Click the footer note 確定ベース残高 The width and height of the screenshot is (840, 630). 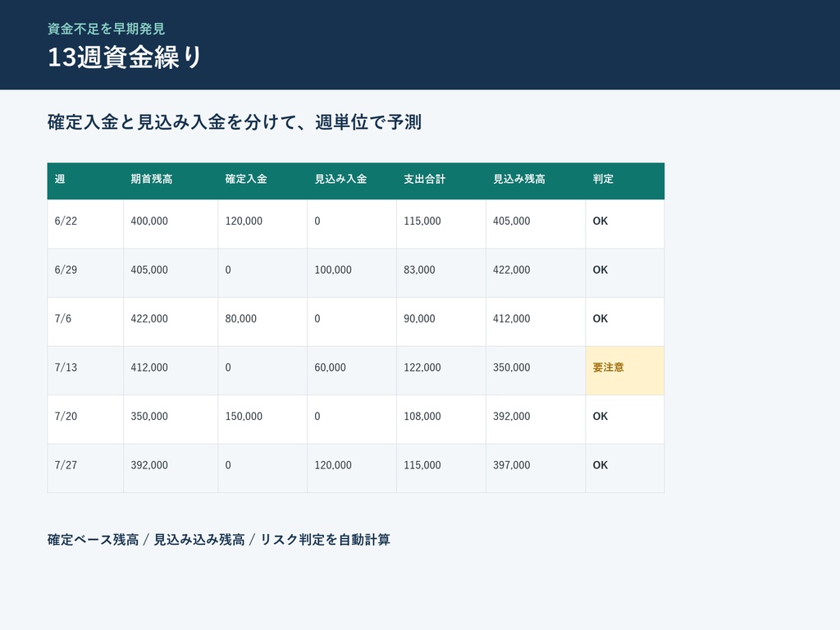[218, 540]
